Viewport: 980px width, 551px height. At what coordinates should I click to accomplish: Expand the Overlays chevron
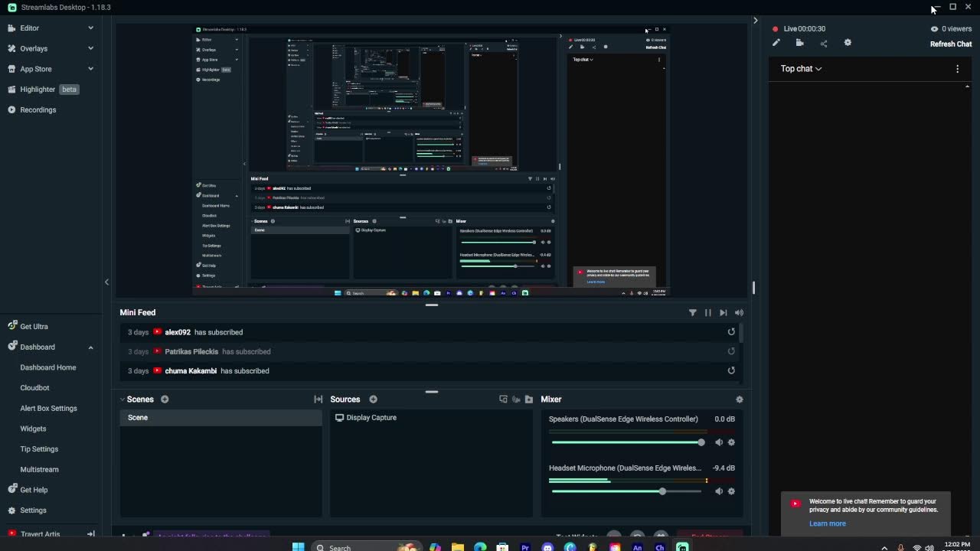pyautogui.click(x=90, y=48)
